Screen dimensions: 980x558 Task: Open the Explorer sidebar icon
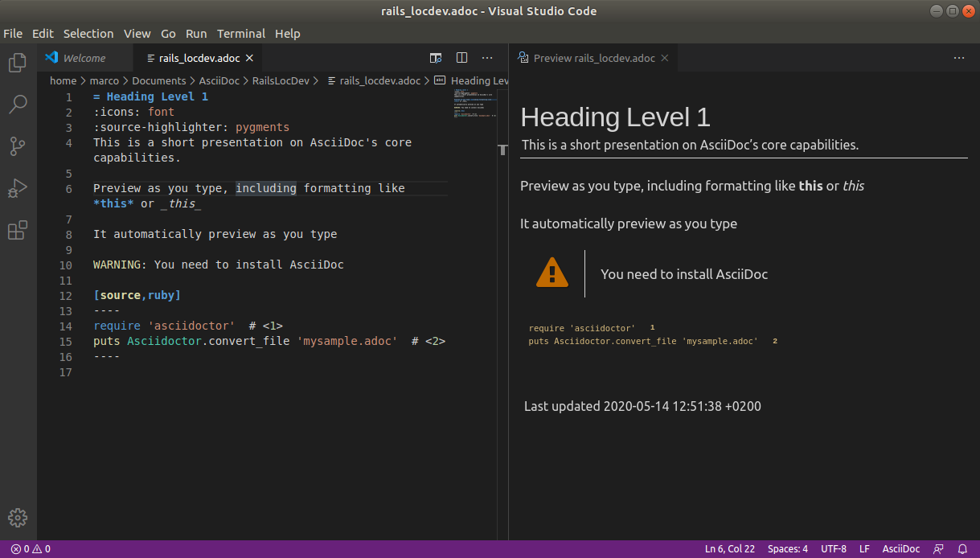[x=17, y=62]
